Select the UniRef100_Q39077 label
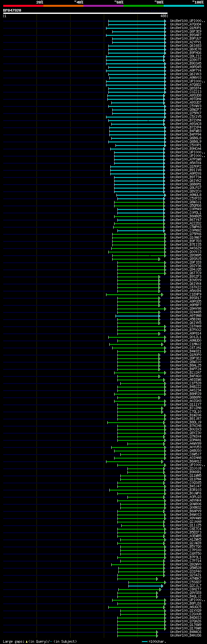Image resolution: width=207 pixels, height=644 pixels. pos(186,60)
